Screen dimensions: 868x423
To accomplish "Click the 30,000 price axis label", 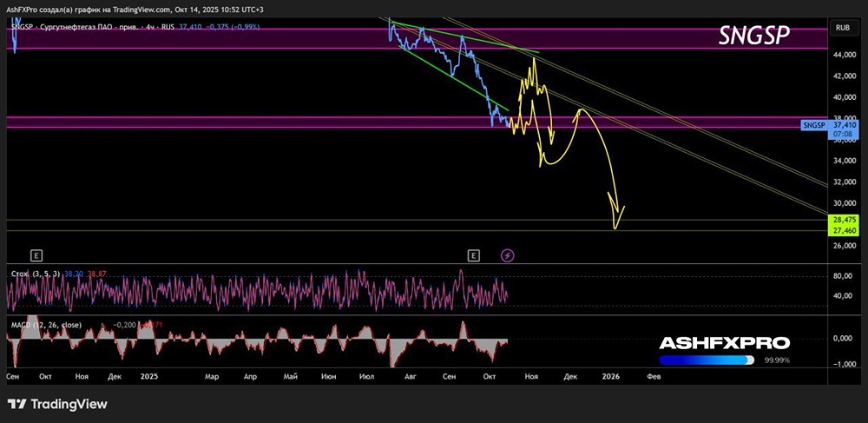I will pos(845,203).
